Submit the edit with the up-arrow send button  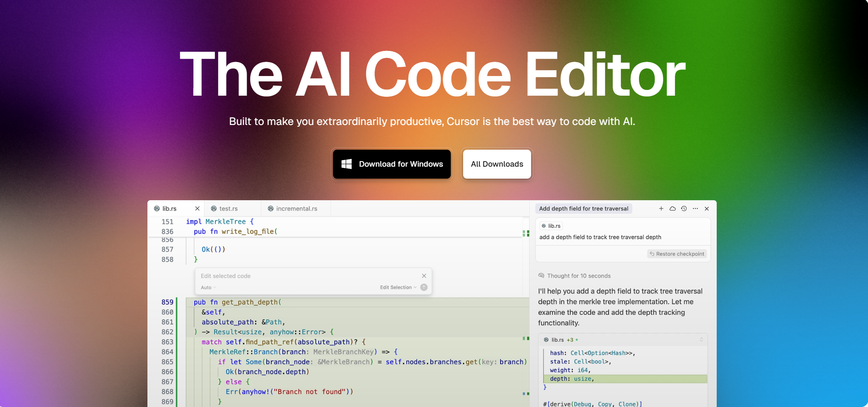click(x=424, y=287)
